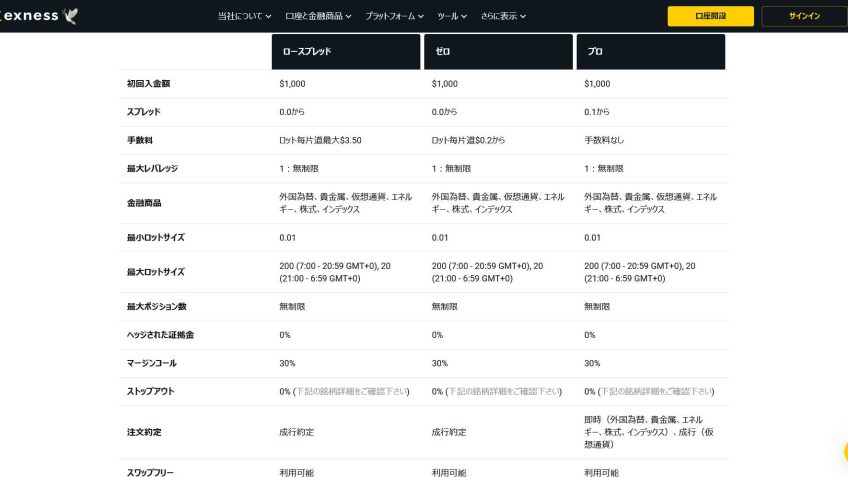This screenshot has width=848, height=477.
Task: Expand the 当社について menu chevron
Action: point(270,16)
